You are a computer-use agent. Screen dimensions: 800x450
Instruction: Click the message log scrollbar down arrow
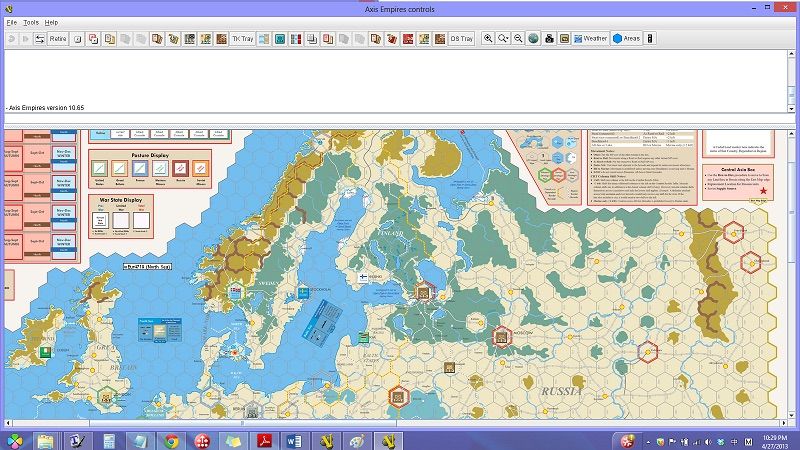tap(791, 109)
